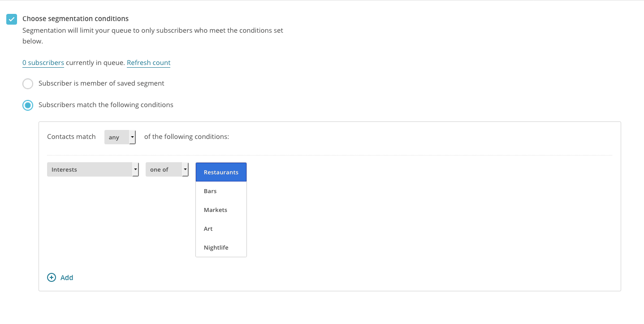Click the Add plus icon
The height and width of the screenshot is (324, 644).
pyautogui.click(x=52, y=277)
